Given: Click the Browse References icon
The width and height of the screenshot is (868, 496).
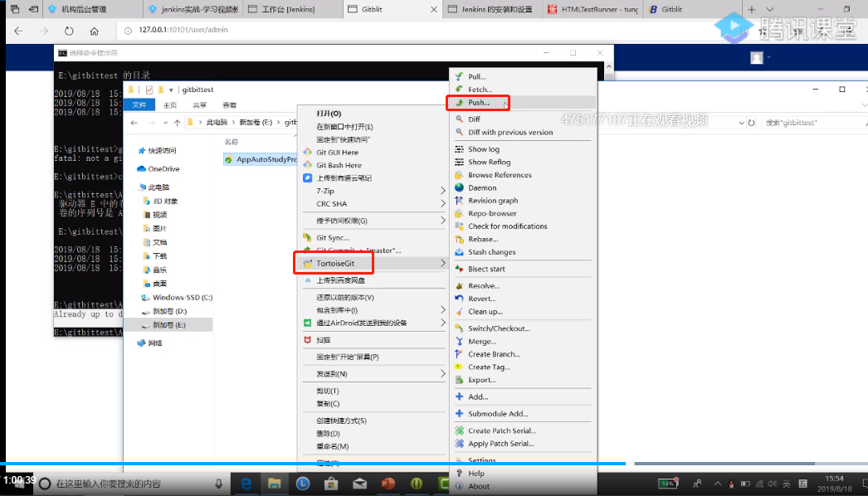Looking at the screenshot, I should [x=459, y=175].
